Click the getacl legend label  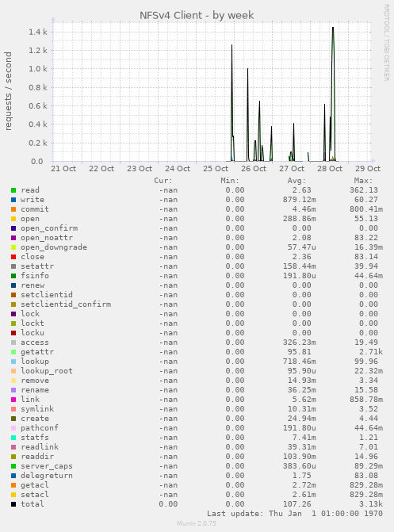(35, 485)
